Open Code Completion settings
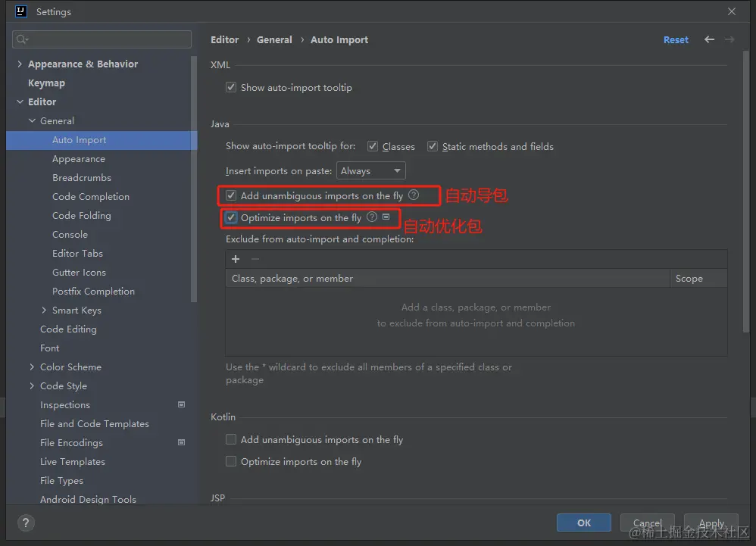 click(91, 197)
